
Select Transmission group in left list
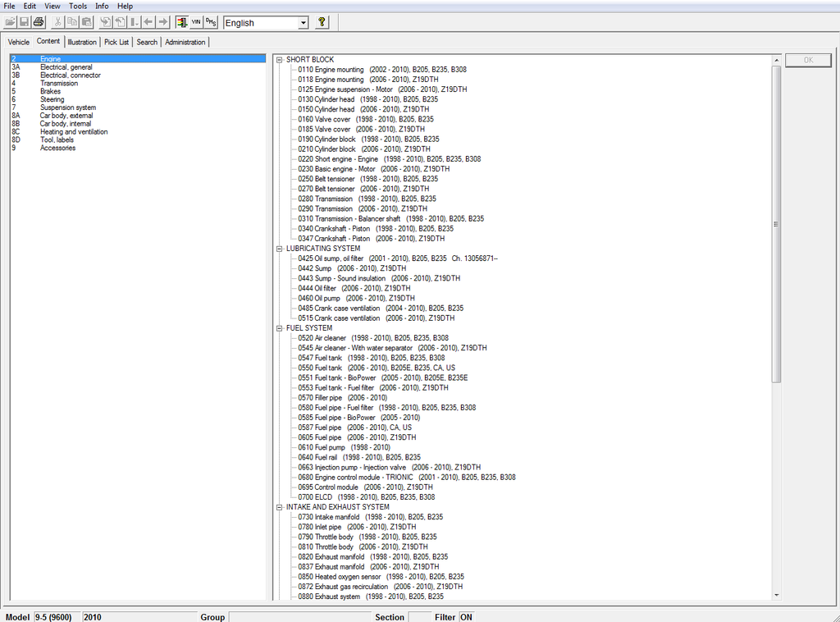[x=59, y=83]
